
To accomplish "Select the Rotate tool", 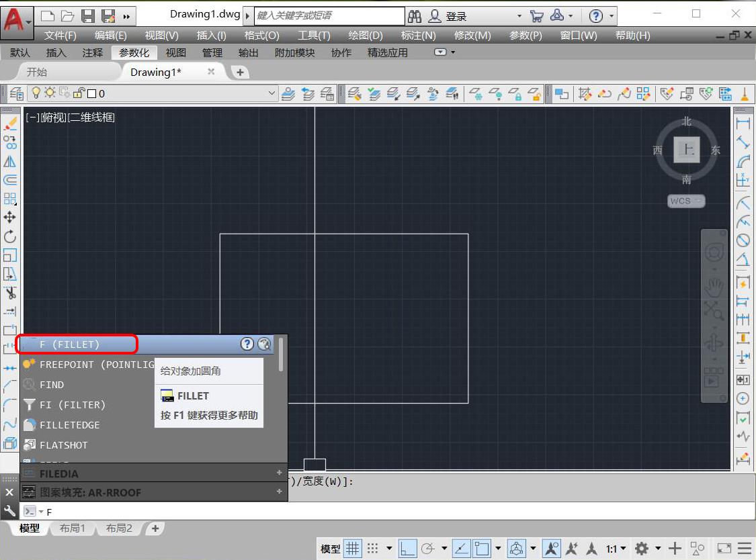I will tap(10, 236).
